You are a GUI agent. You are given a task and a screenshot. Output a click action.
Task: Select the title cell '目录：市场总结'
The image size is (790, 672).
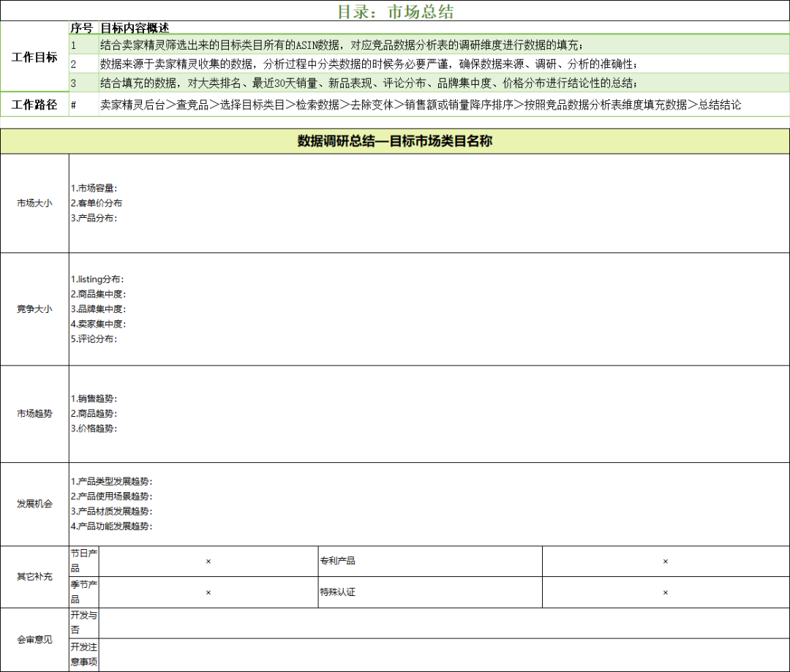pyautogui.click(x=395, y=11)
